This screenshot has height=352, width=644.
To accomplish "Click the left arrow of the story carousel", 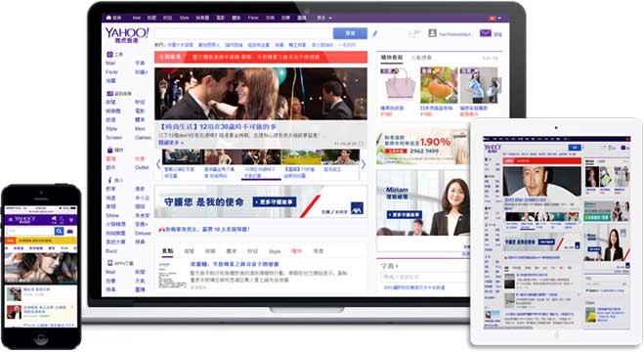I will tap(158, 164).
